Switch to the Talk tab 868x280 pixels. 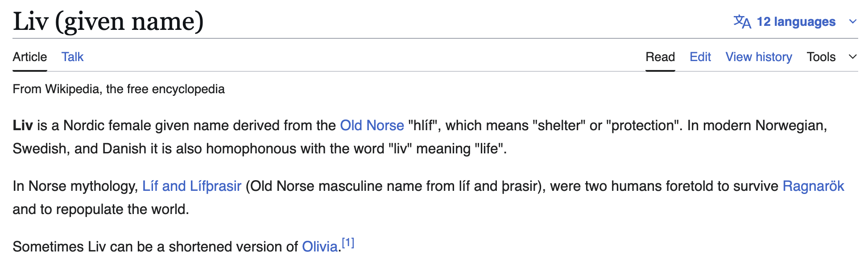[x=73, y=57]
